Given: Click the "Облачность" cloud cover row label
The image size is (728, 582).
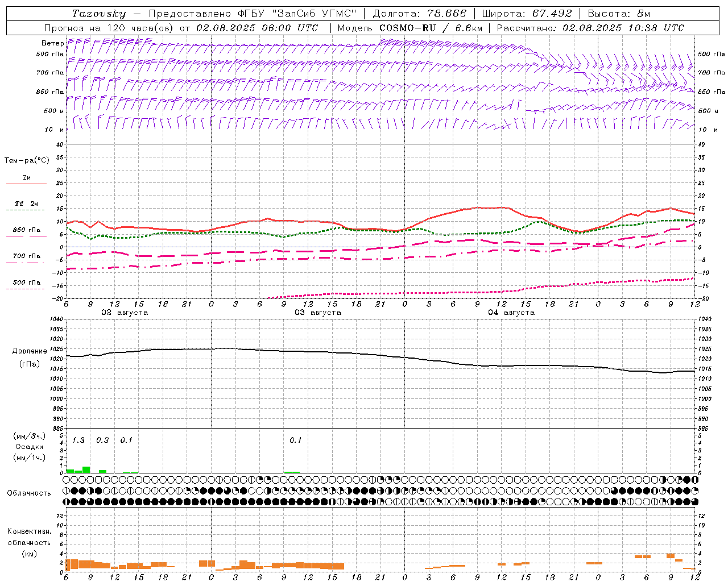Looking at the screenshot, I should 29,493.
